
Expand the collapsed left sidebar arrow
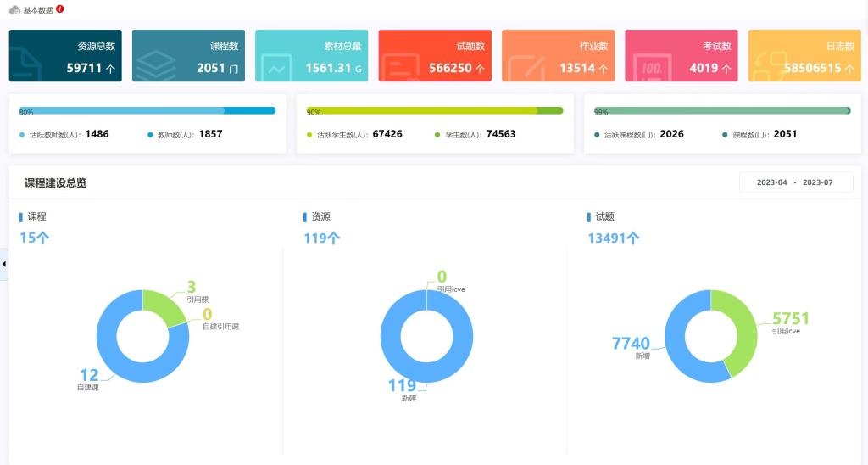click(4, 265)
